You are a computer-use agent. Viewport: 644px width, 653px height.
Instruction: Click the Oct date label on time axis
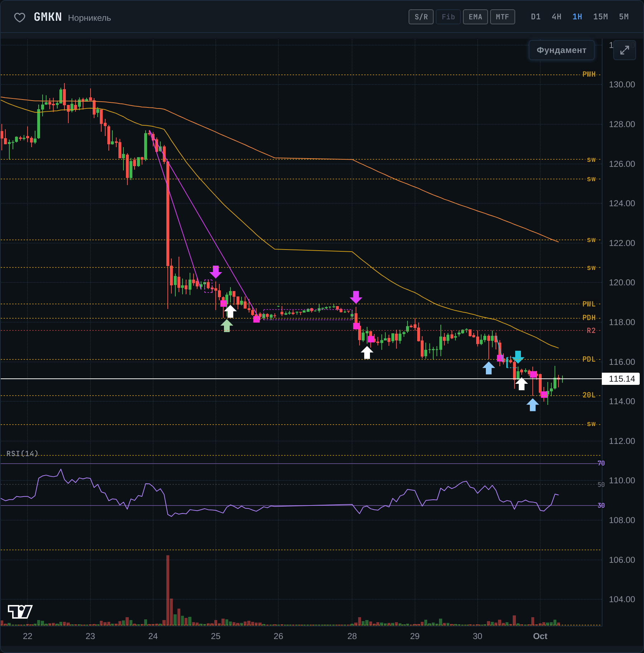[x=540, y=636]
